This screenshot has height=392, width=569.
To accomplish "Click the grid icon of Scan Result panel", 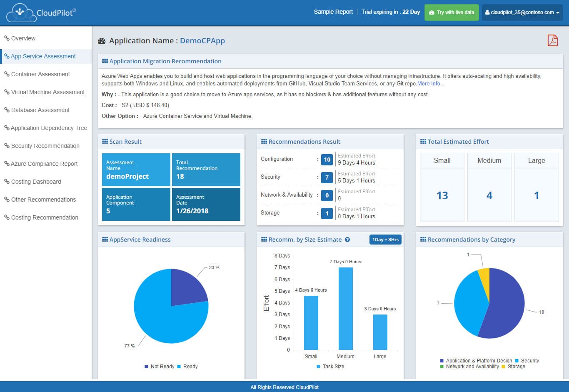I will pyautogui.click(x=105, y=142).
